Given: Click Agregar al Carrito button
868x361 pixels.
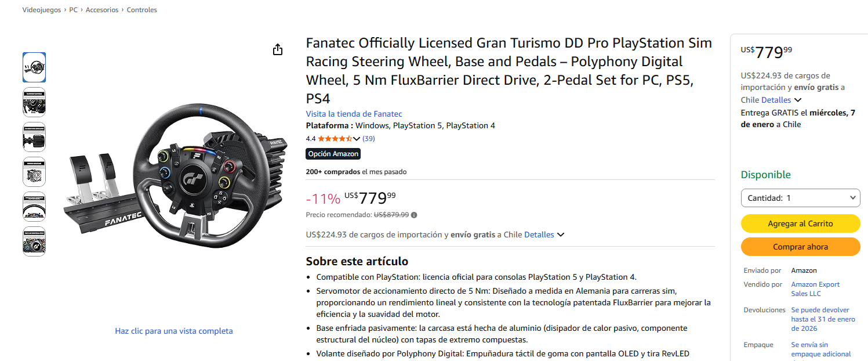Looking at the screenshot, I should (x=800, y=223).
